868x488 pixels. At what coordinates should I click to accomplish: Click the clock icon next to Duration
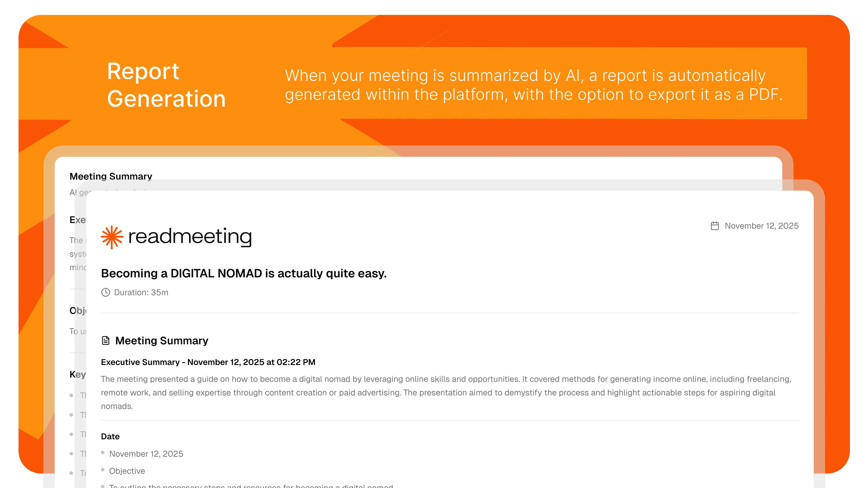click(106, 292)
